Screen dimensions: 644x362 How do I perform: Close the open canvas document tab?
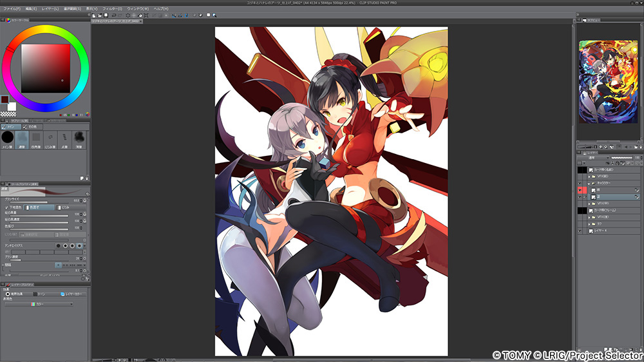(x=141, y=21)
